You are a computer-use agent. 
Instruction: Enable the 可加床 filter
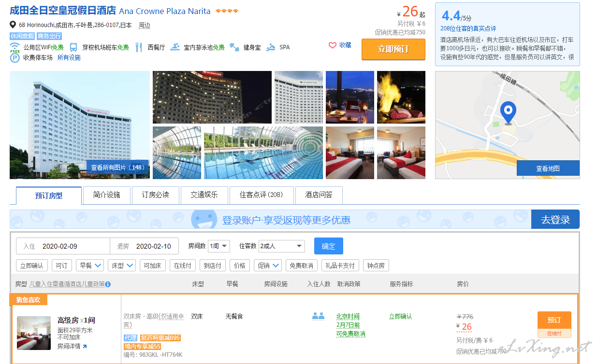pyautogui.click(x=153, y=266)
